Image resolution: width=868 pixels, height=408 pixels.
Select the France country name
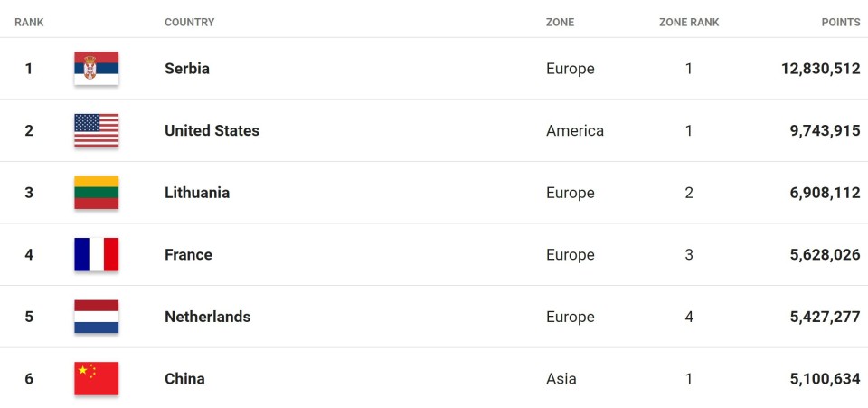[188, 254]
